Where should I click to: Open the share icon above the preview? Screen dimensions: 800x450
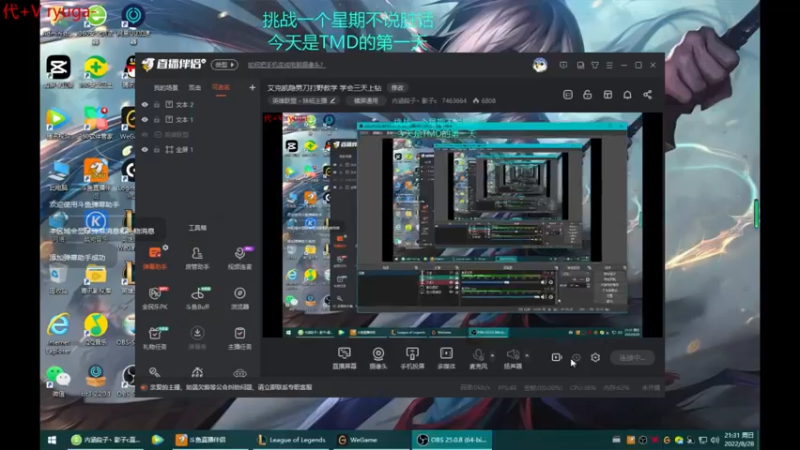click(x=647, y=95)
